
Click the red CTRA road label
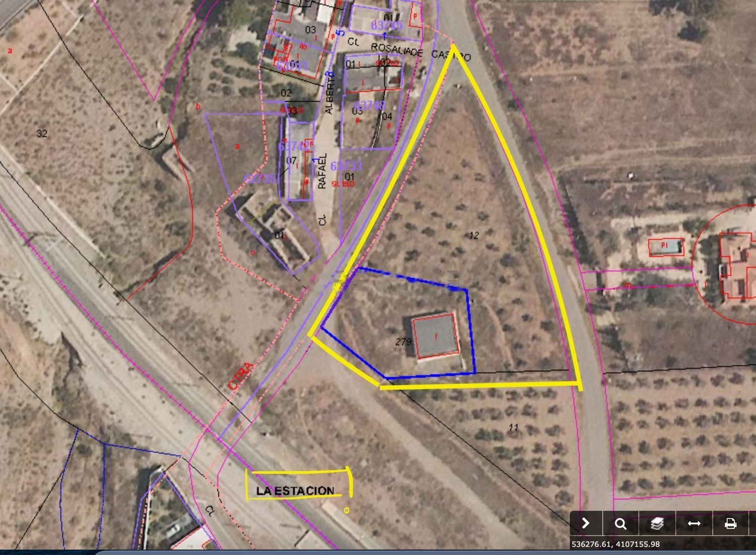[240, 377]
